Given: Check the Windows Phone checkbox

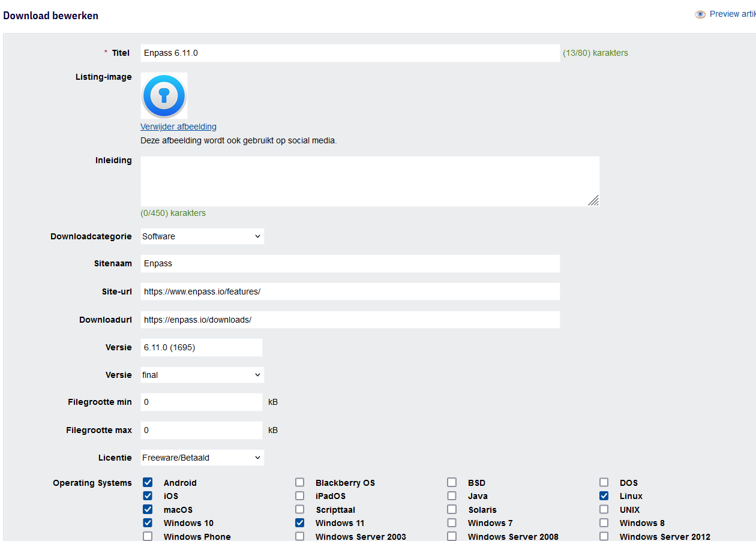Looking at the screenshot, I should [148, 536].
